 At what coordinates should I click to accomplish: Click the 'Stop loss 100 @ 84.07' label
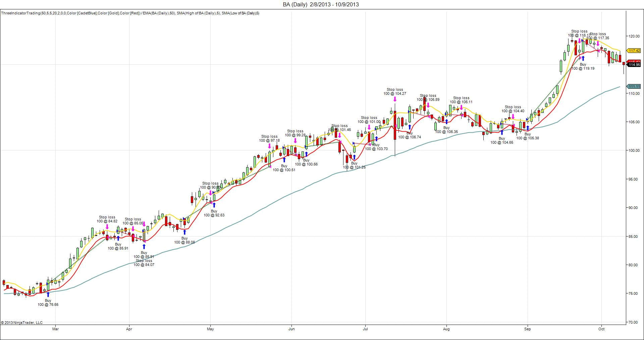pos(144,263)
